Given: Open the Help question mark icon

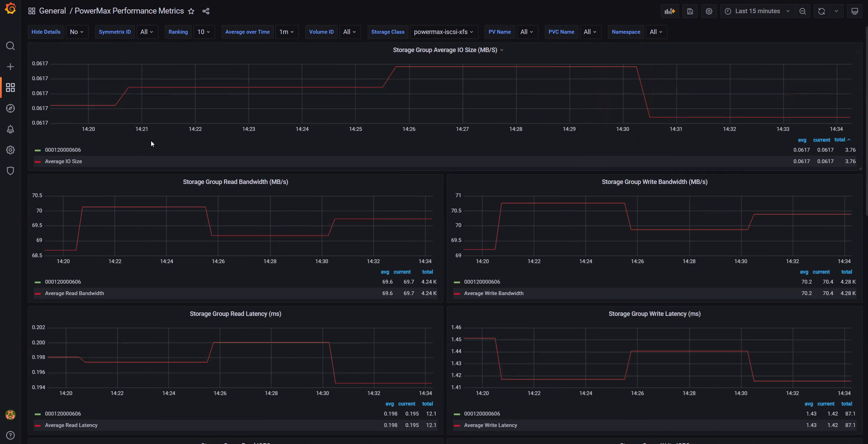Looking at the screenshot, I should click(x=10, y=435).
